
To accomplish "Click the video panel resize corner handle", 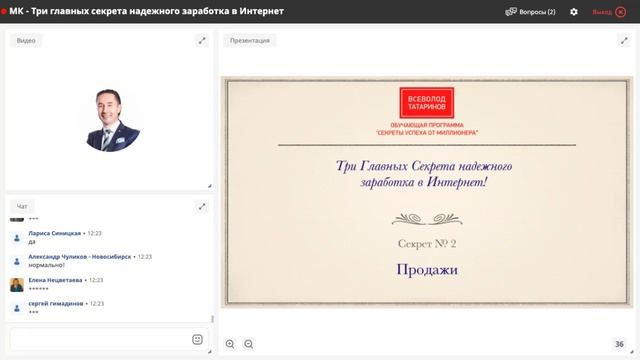I will 209,186.
